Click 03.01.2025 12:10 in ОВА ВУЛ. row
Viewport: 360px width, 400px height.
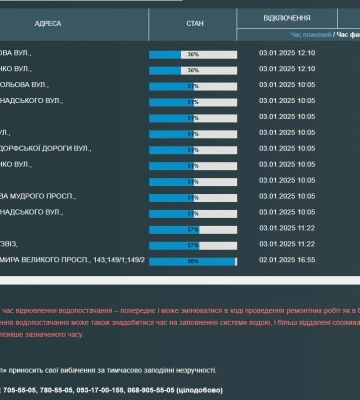point(287,53)
